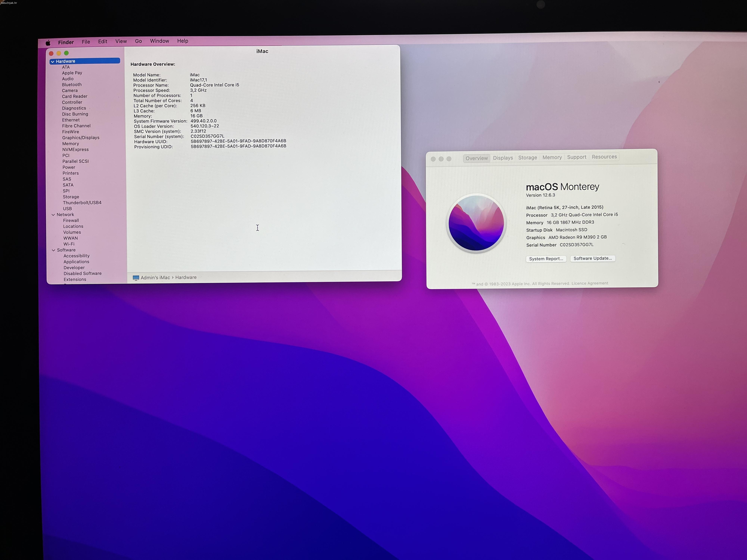The image size is (747, 560).
Task: Open the Help menu
Action: click(183, 41)
